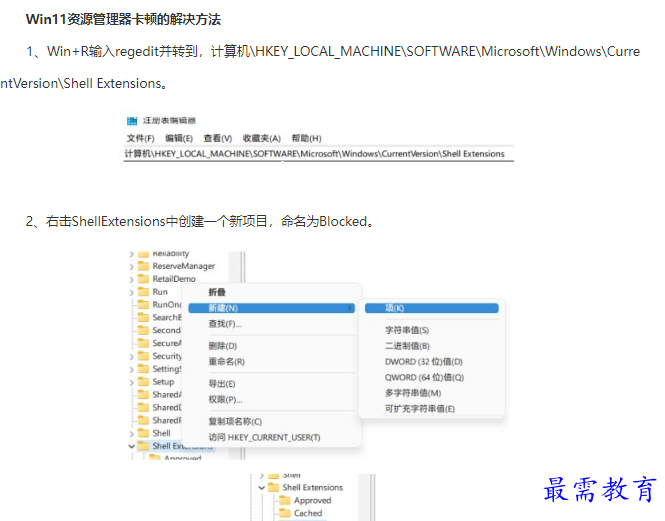Select the RetailDemo tree item
This screenshot has width=665, height=521.
[174, 279]
